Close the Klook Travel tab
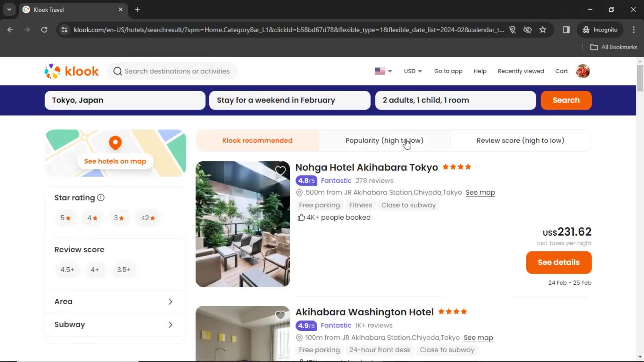This screenshot has width=644, height=362. click(121, 9)
